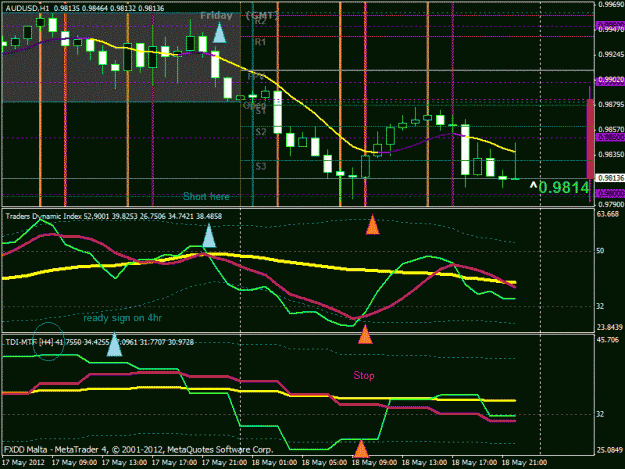Click the 25.0849 scale value in TDI-MTF window
This screenshot has height=469, width=625.
[x=609, y=450]
